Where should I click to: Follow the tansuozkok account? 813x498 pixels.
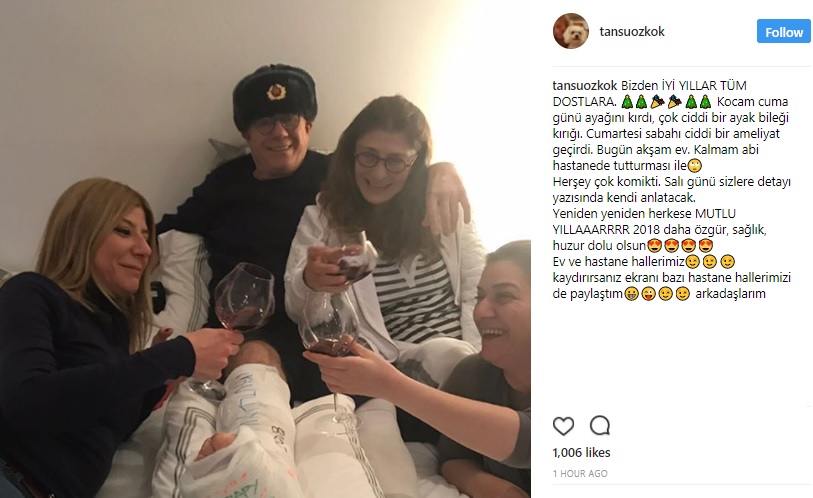tap(783, 32)
